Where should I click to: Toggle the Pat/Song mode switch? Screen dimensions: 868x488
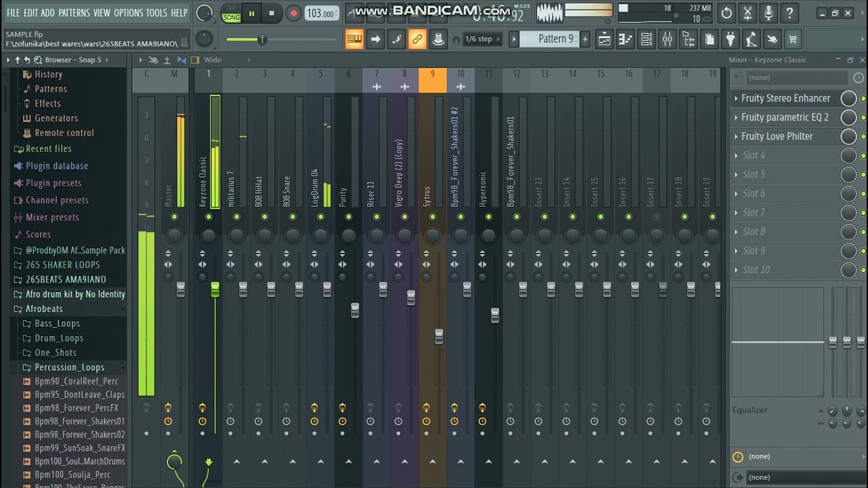(231, 14)
